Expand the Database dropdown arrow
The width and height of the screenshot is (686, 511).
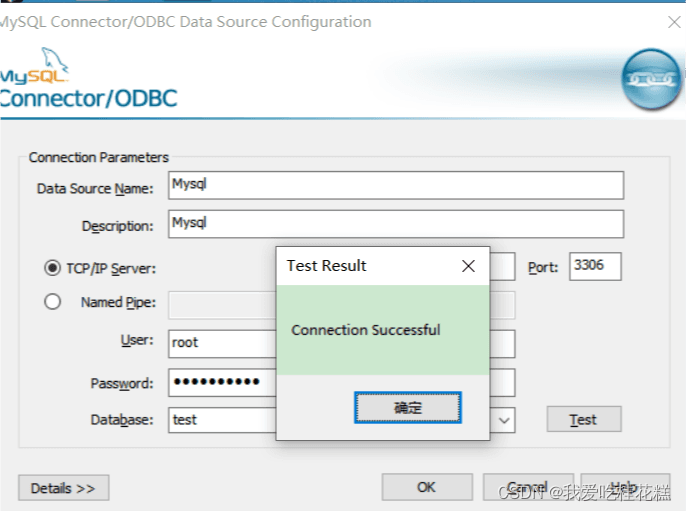point(504,420)
